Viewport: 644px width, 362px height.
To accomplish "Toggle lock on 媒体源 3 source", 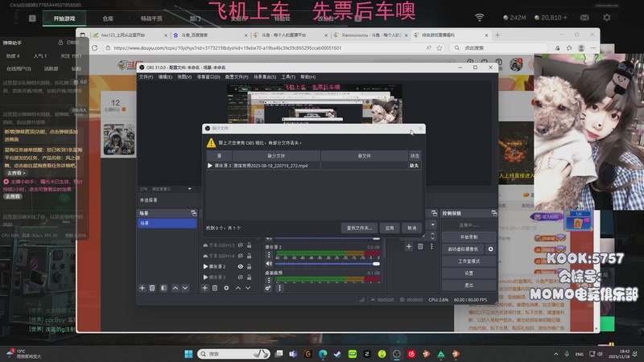I will 249,278.
